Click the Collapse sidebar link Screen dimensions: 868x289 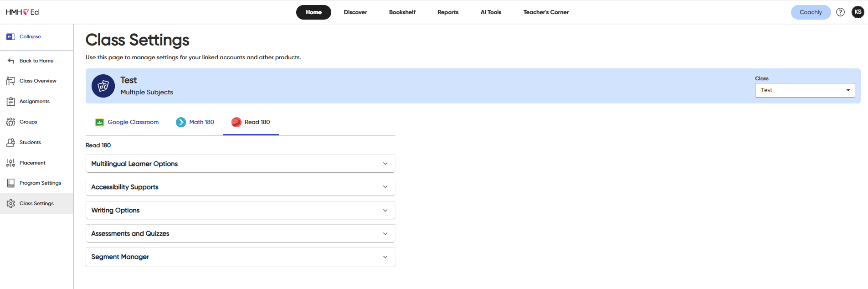point(30,36)
